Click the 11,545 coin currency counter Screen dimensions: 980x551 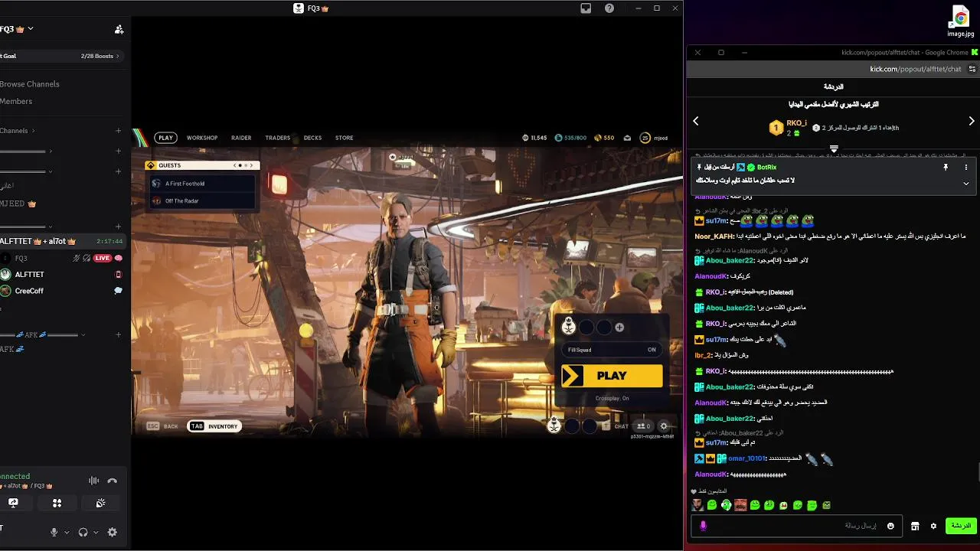pos(534,138)
